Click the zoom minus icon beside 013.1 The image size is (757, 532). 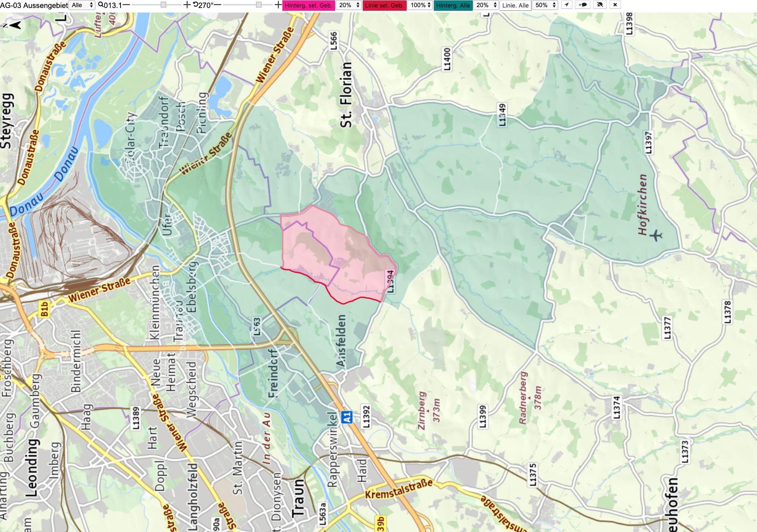(126, 5)
